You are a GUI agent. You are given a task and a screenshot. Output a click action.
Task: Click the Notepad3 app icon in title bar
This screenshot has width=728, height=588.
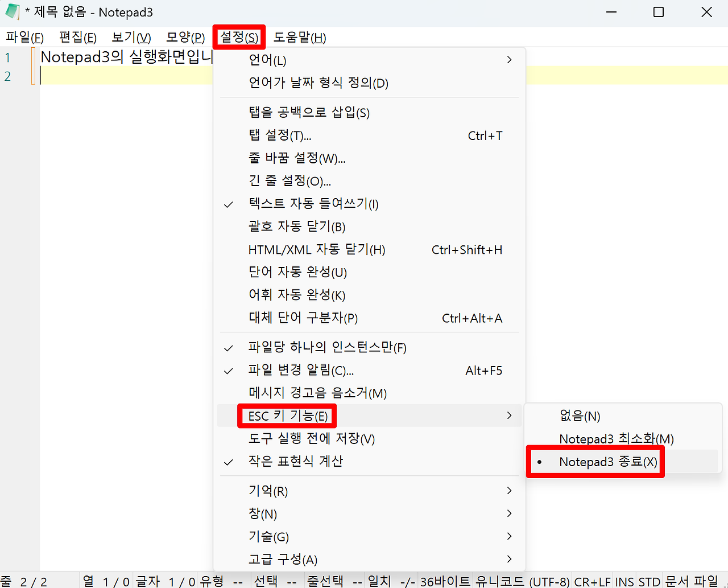13,11
